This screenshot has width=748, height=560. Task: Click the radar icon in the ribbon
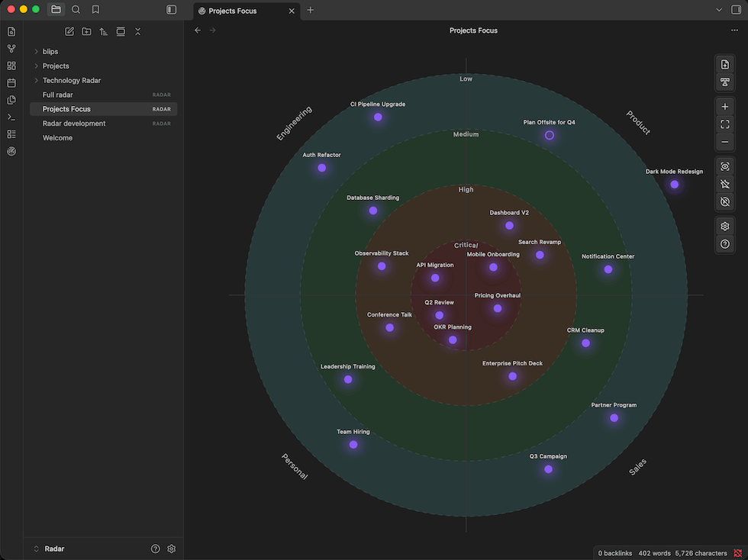(11, 152)
